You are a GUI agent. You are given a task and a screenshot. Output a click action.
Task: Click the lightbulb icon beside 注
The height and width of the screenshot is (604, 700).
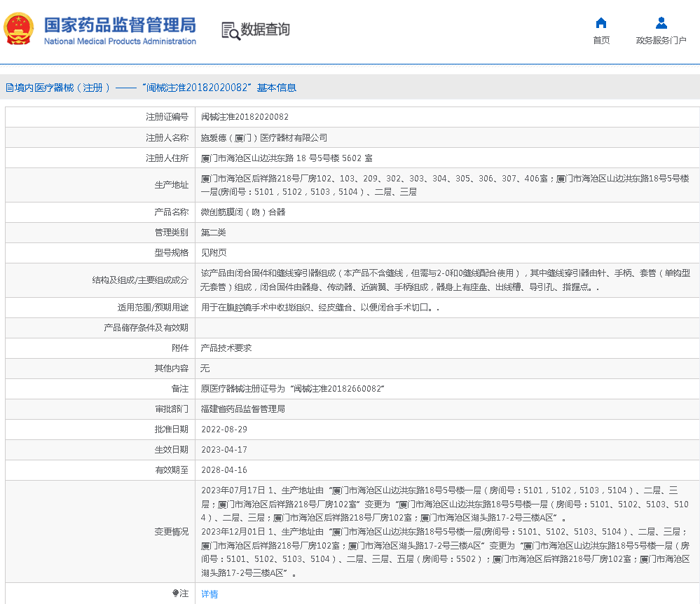click(x=175, y=593)
